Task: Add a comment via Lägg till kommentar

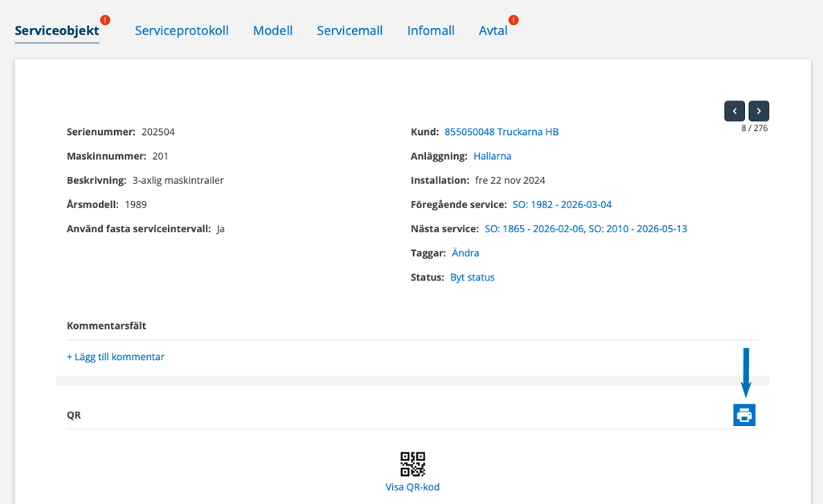Action: point(116,357)
